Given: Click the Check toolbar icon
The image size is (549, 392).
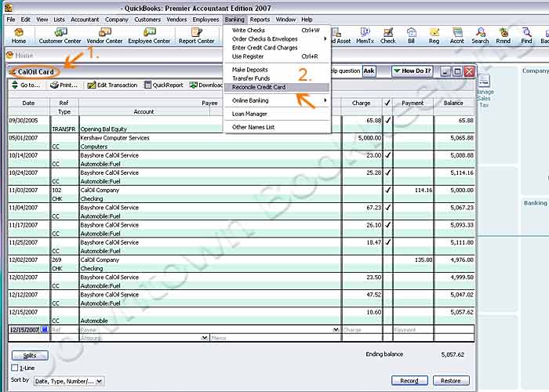Looking at the screenshot, I should (x=388, y=36).
